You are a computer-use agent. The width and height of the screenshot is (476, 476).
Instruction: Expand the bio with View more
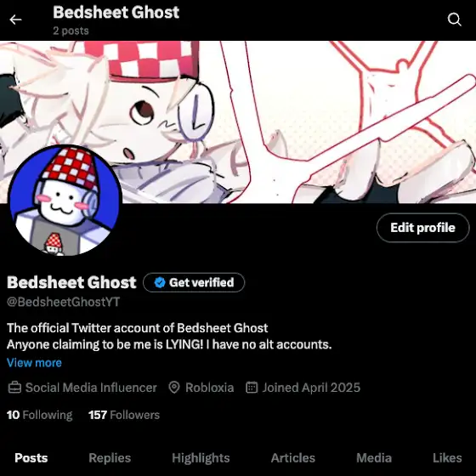coord(34,362)
